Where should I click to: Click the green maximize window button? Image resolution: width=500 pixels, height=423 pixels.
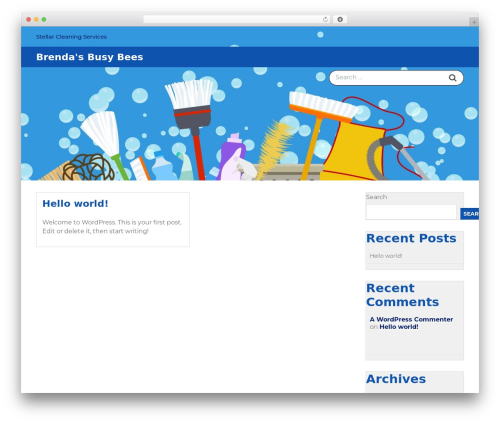coord(44,19)
